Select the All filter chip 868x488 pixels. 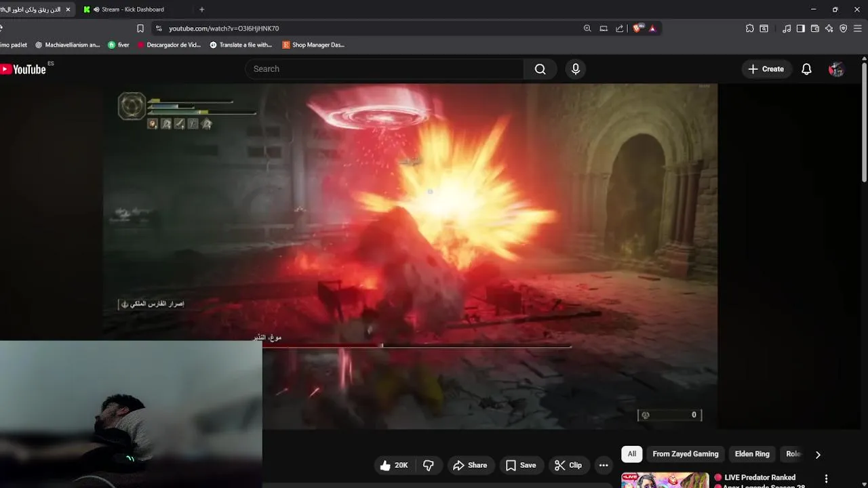(x=632, y=454)
